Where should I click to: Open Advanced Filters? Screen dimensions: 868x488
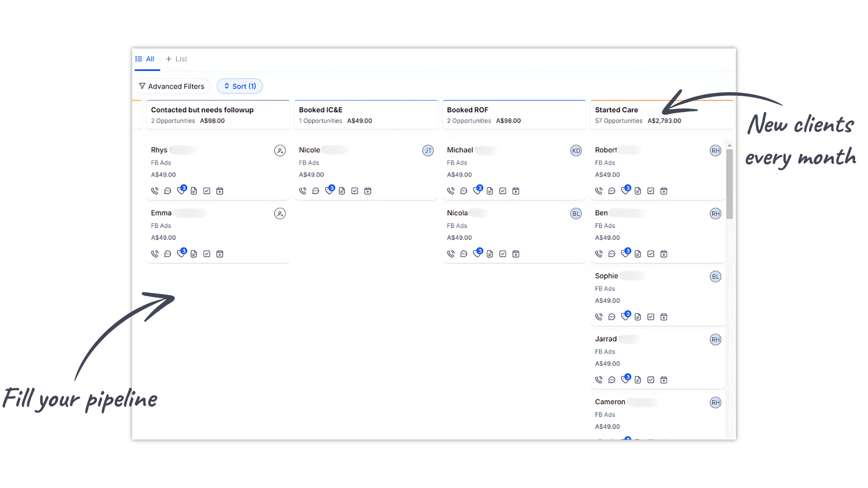172,86
